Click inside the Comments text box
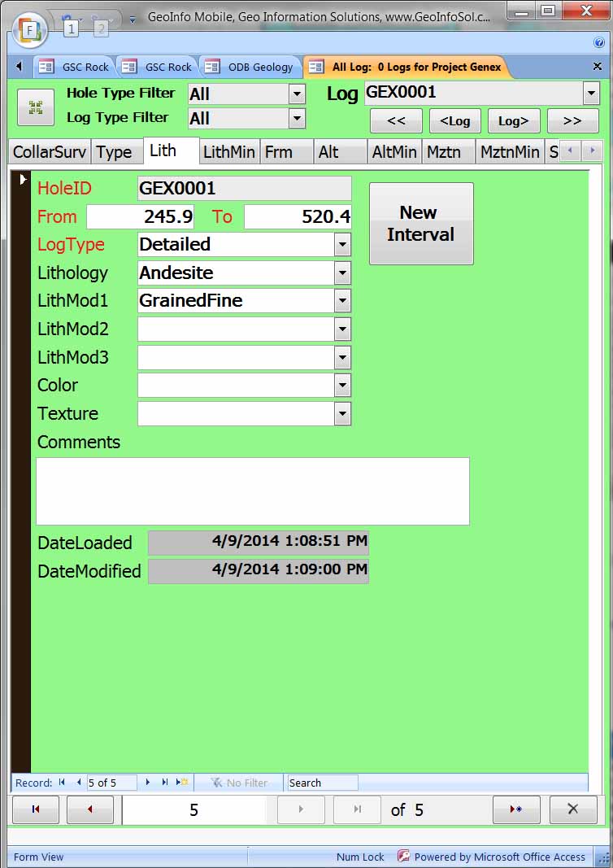613x868 pixels. (x=252, y=491)
